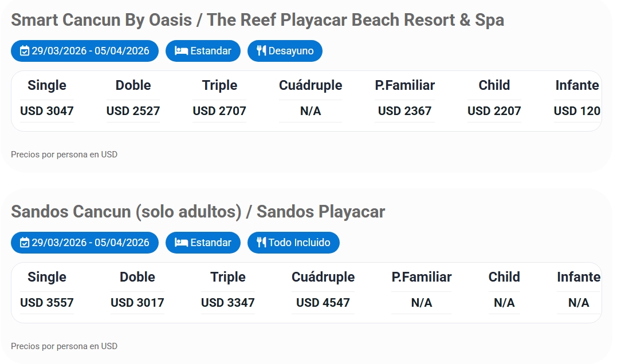Click Sandos Triple price USD 3347
The width and height of the screenshot is (617, 364).
point(228,303)
